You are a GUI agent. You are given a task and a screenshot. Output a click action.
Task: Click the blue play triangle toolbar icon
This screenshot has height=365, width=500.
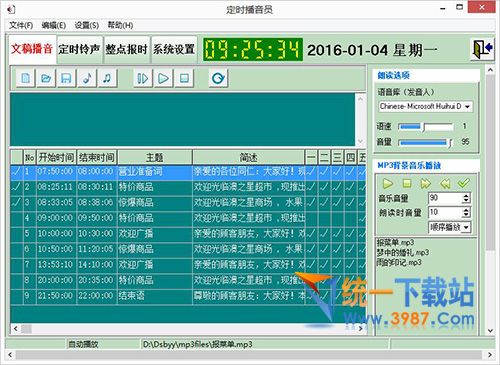163,78
